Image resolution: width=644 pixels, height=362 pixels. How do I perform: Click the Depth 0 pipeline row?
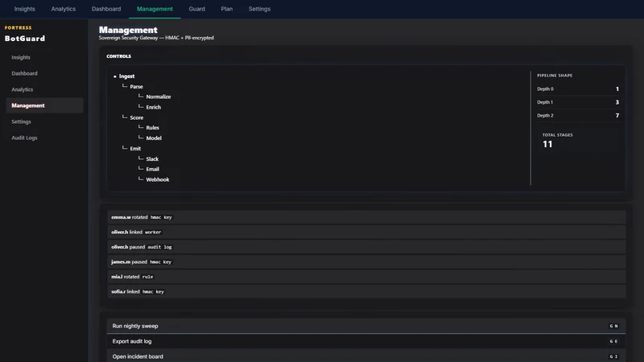[578, 89]
